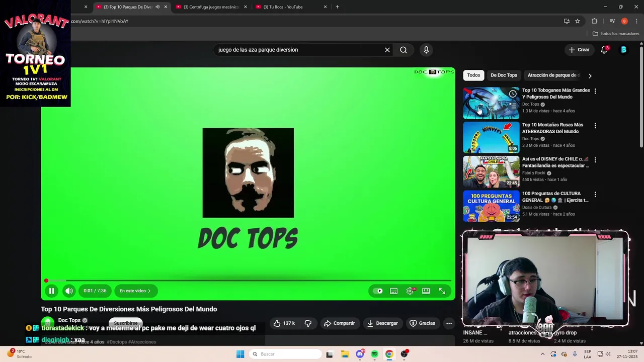Open the player settings gear icon
The width and height of the screenshot is (644, 362).
[410, 291]
